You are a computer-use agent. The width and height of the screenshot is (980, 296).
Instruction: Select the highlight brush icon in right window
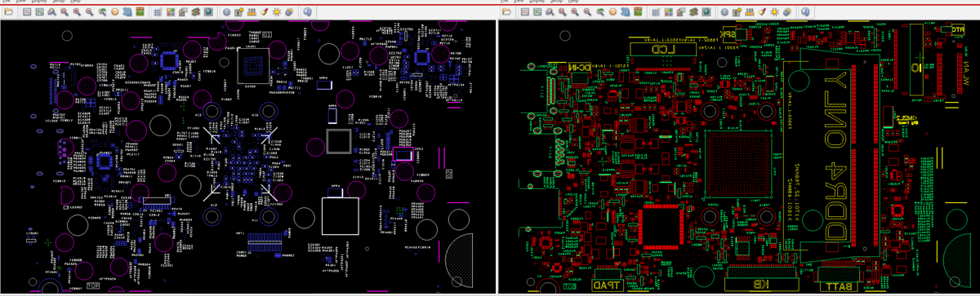click(x=762, y=11)
